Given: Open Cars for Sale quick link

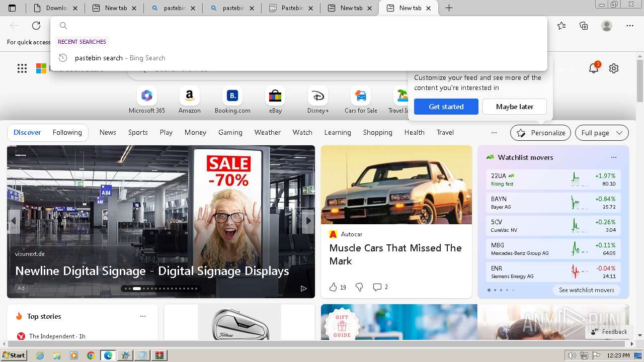Looking at the screenshot, I should (361, 100).
